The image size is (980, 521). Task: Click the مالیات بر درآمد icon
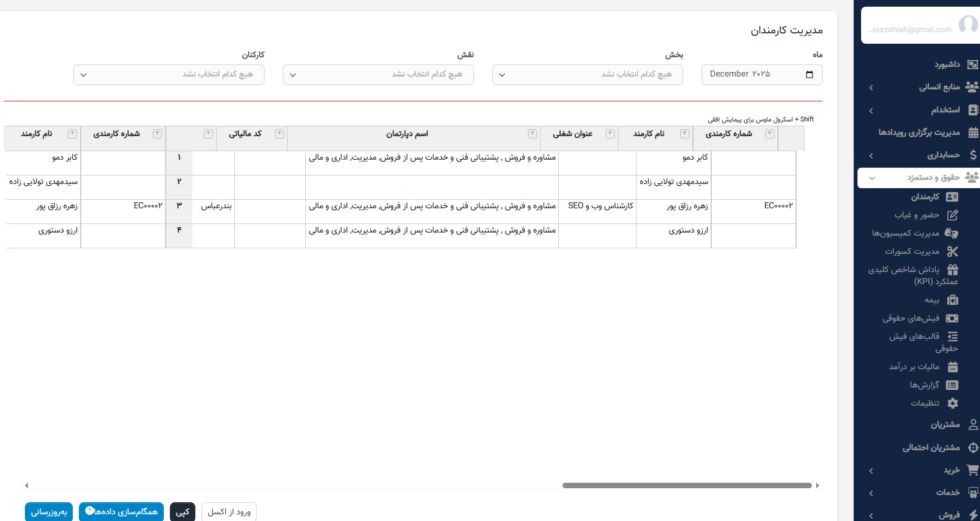[953, 367]
